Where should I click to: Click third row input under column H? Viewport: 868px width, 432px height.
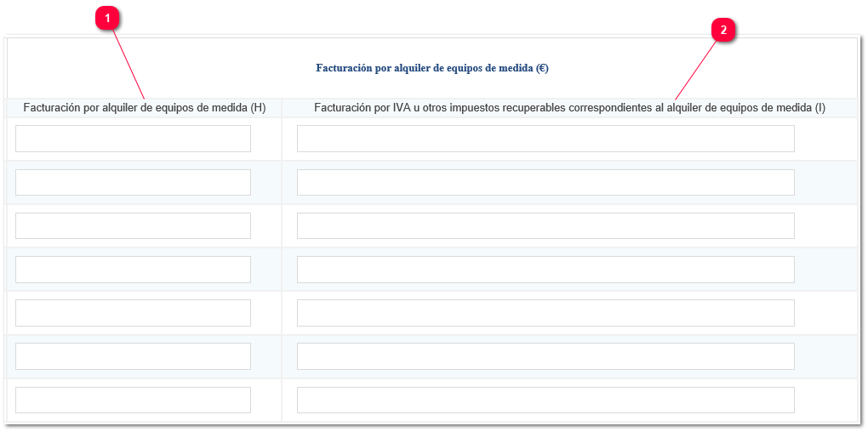tap(133, 225)
